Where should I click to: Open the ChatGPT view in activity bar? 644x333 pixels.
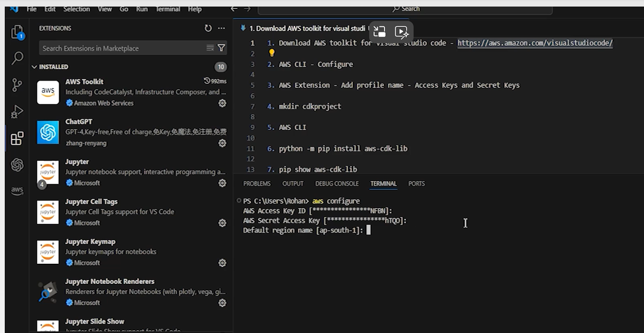pyautogui.click(x=17, y=165)
